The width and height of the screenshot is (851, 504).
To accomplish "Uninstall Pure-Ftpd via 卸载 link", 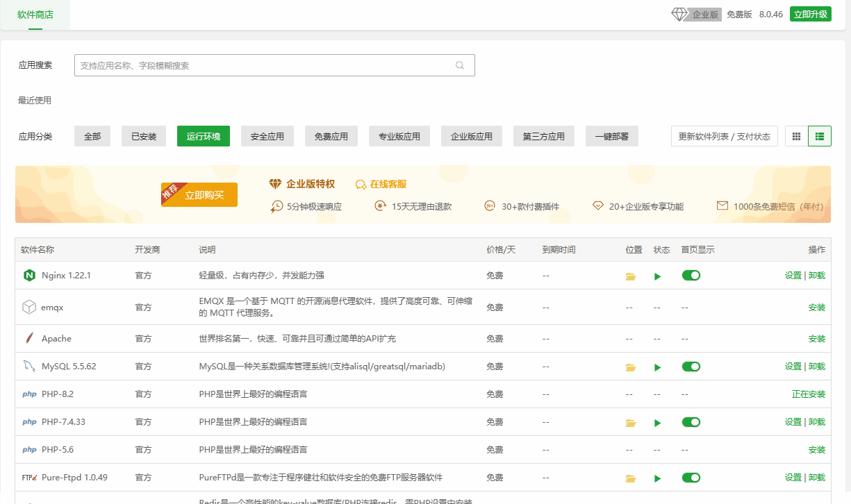I will (x=817, y=478).
